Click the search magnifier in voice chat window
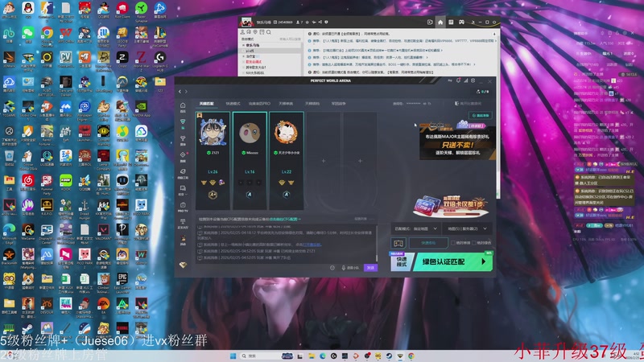This screenshot has width=644, height=362. (x=269, y=32)
